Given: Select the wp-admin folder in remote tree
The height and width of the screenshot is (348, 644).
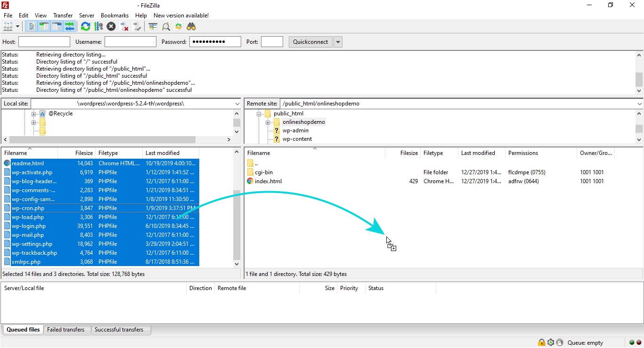Looking at the screenshot, I should coord(295,130).
